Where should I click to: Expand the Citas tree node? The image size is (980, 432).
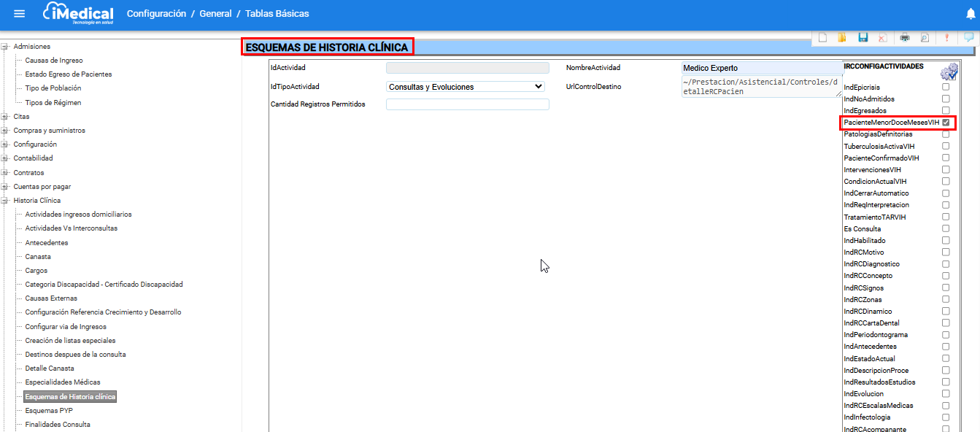click(5, 117)
